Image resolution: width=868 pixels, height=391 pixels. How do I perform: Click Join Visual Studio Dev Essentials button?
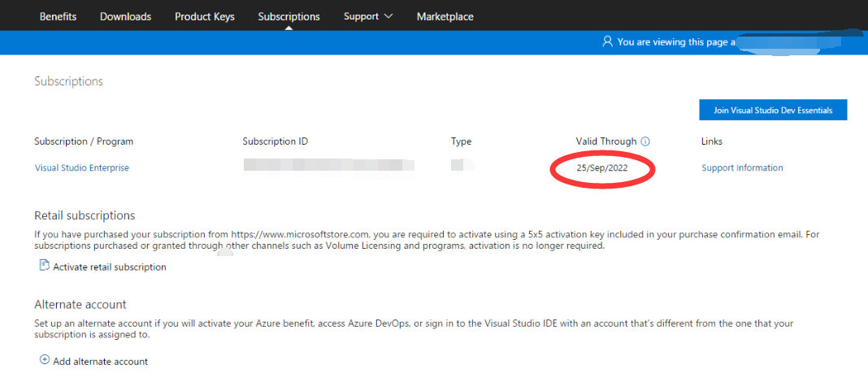(x=773, y=111)
